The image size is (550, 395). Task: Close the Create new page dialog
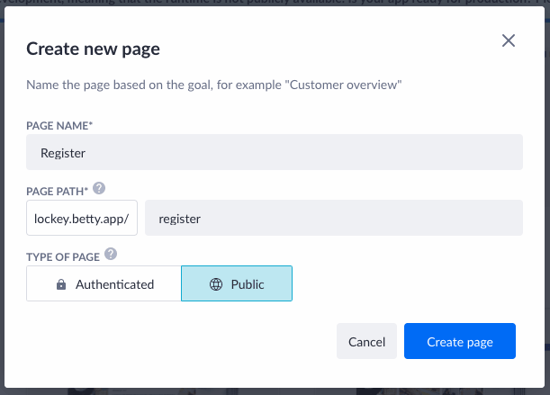(508, 41)
